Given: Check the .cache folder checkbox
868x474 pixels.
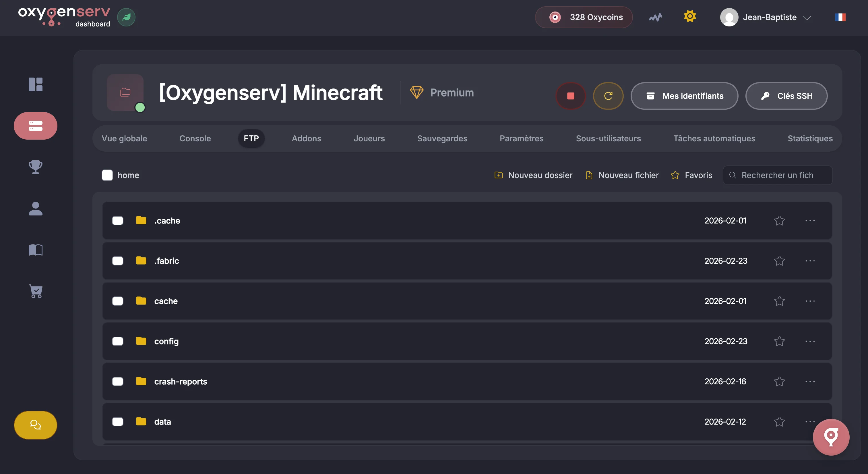Looking at the screenshot, I should (x=118, y=221).
